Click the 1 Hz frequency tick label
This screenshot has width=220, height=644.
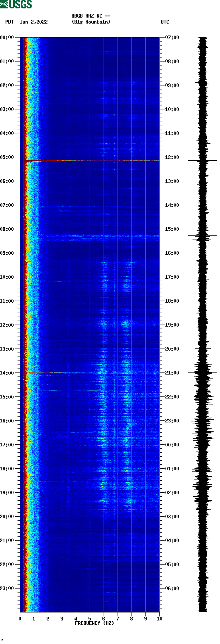tap(34, 619)
